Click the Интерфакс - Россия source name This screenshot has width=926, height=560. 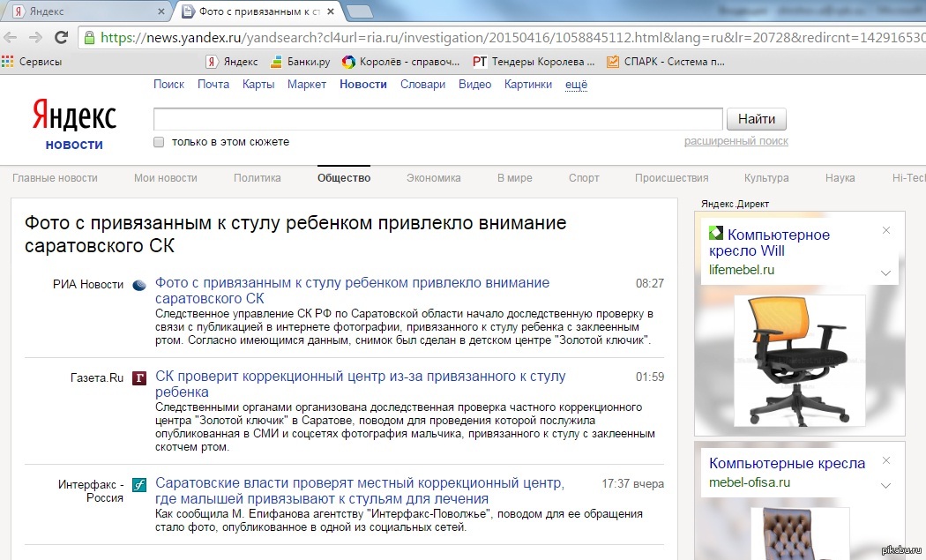[91, 491]
